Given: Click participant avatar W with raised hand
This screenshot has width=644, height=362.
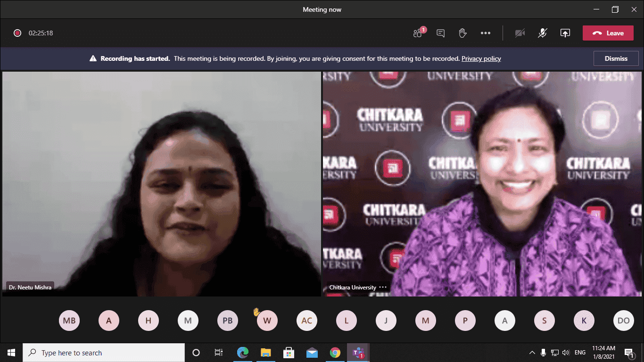Looking at the screenshot, I should (267, 321).
